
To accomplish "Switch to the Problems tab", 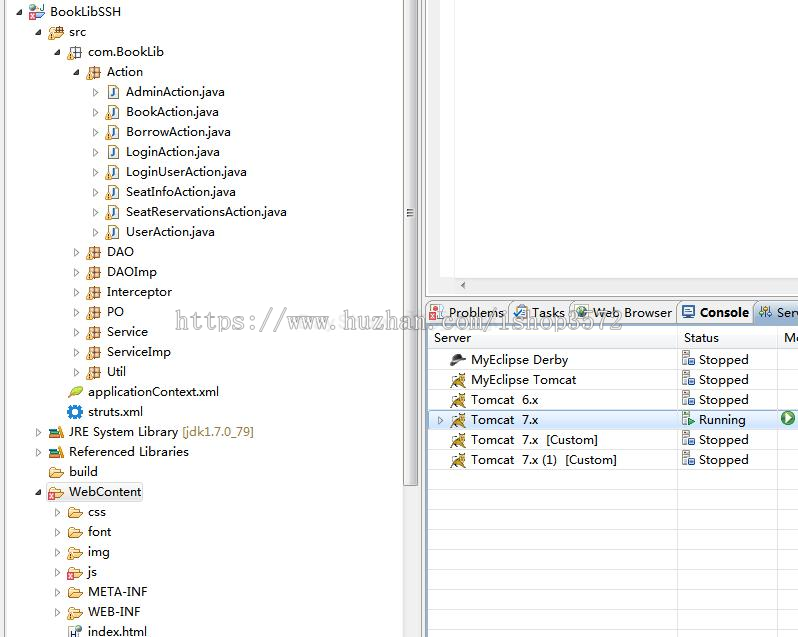I will (467, 312).
